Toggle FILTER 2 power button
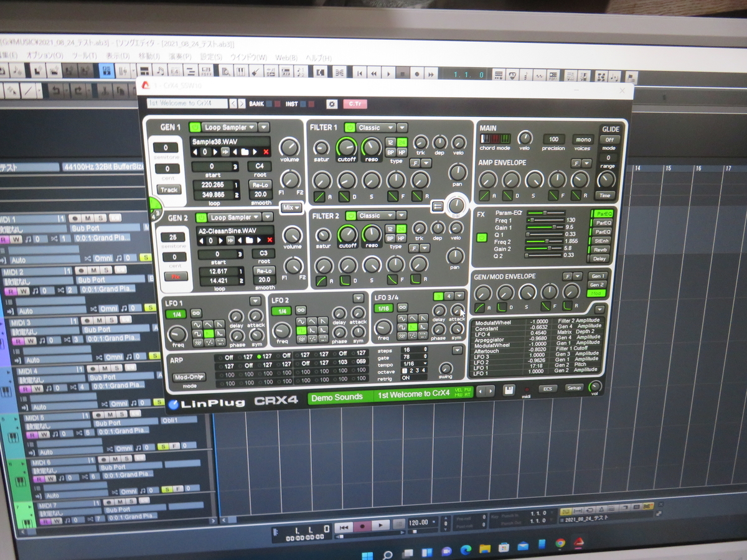The height and width of the screenshot is (560, 747). click(x=350, y=216)
